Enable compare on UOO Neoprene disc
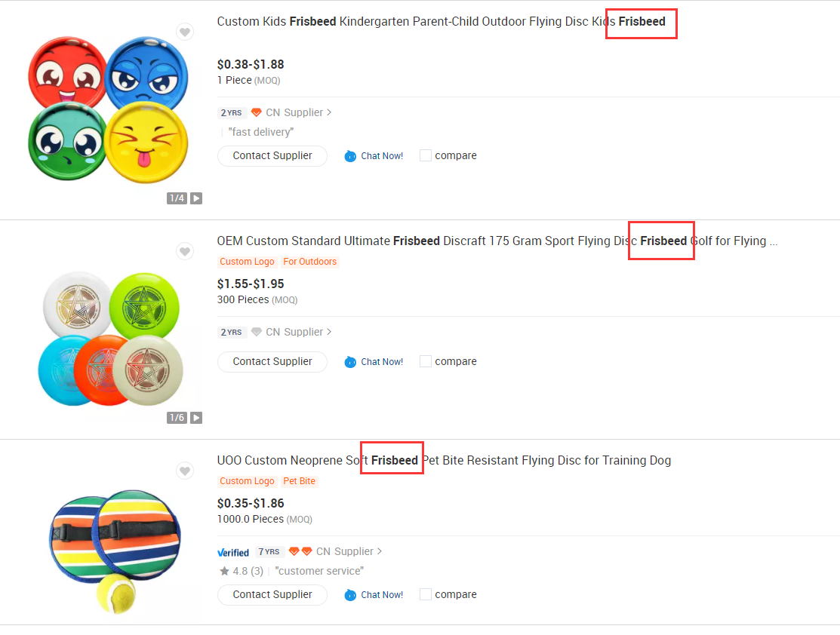The image size is (840, 635). 426,595
